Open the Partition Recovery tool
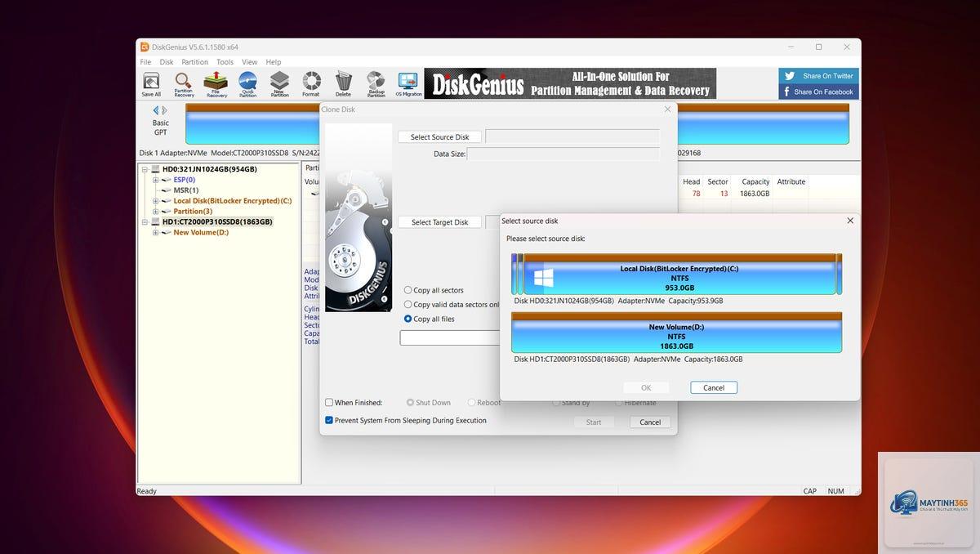Viewport: 980px width, 554px height. tap(184, 84)
